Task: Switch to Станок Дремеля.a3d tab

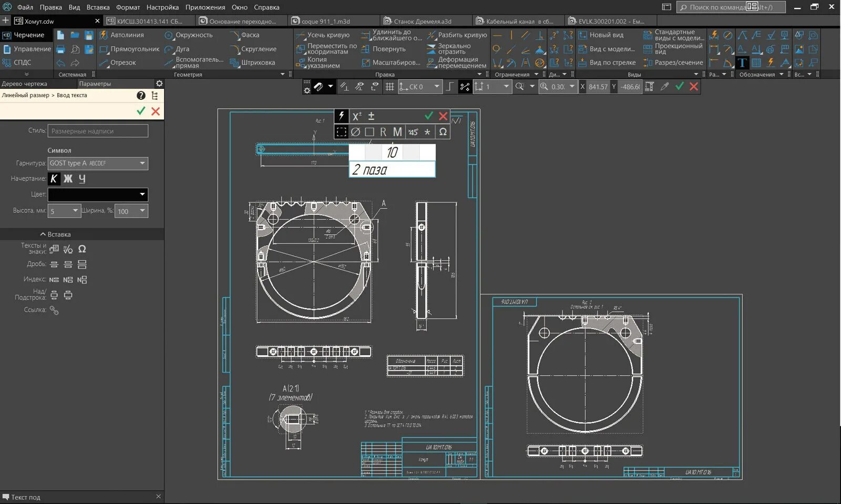Action: tap(423, 22)
